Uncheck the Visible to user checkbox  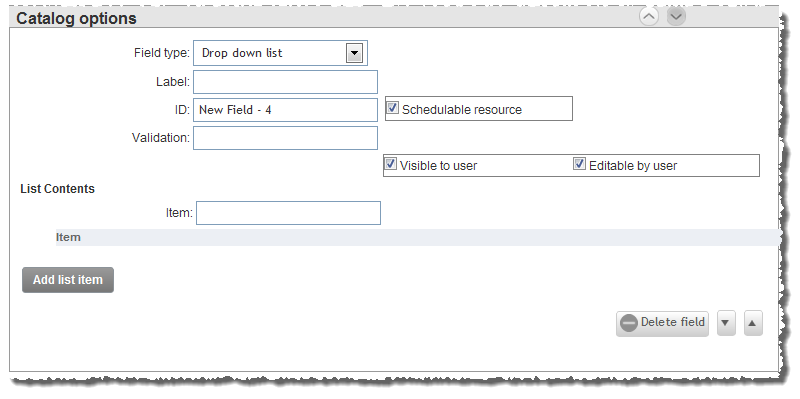click(x=391, y=164)
